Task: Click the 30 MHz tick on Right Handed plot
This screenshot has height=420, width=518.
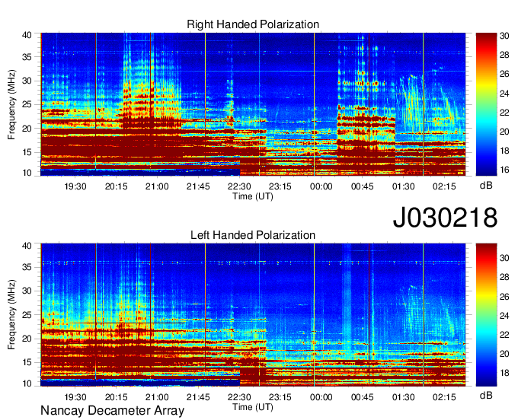Action: coord(27,81)
